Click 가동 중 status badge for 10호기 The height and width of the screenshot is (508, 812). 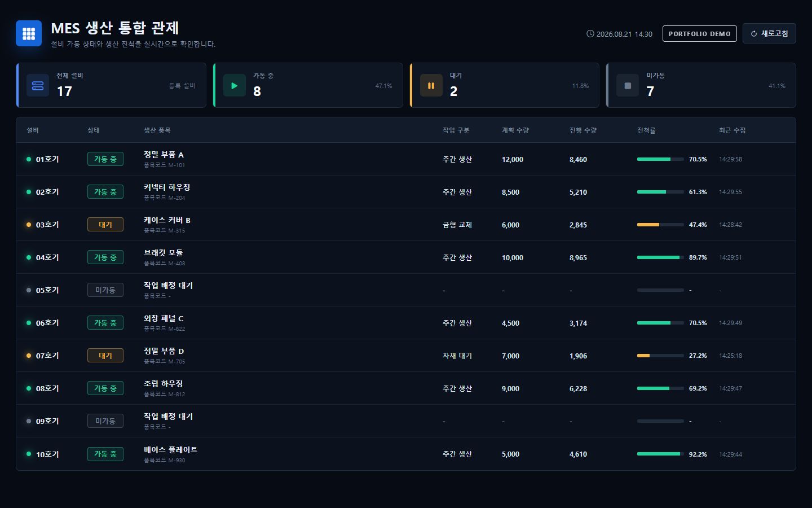pos(105,454)
